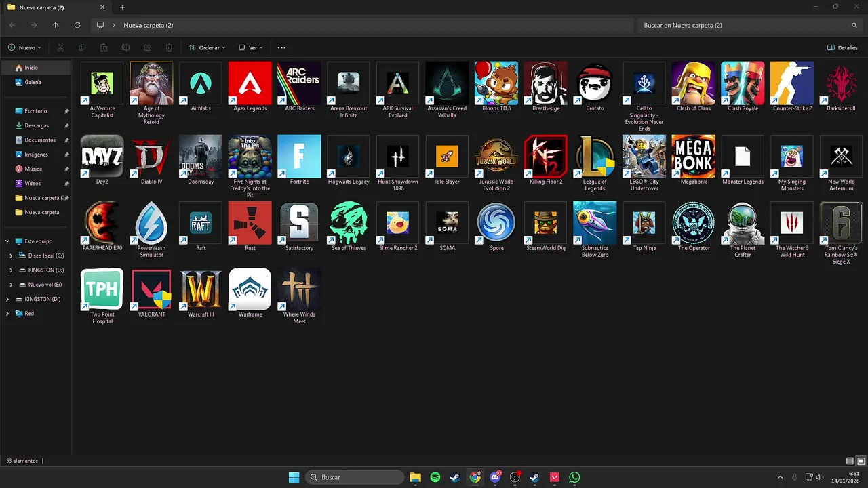Select the Raft shortcut icon

[x=201, y=223]
